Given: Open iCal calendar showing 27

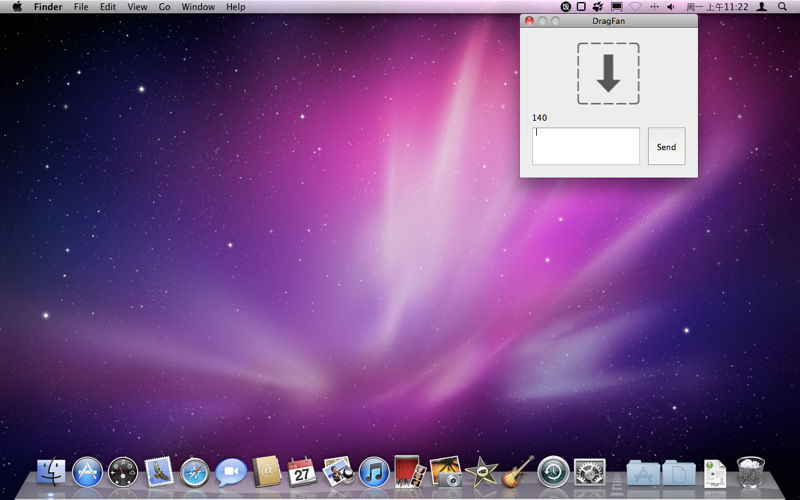Looking at the screenshot, I should (302, 471).
